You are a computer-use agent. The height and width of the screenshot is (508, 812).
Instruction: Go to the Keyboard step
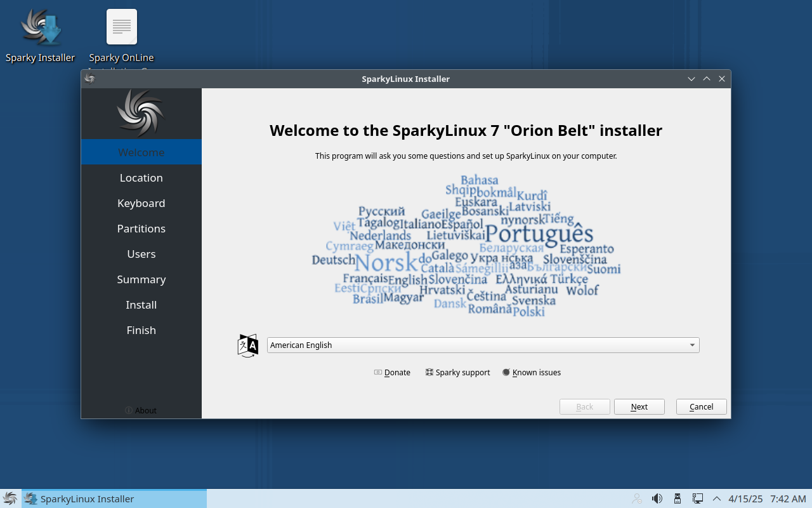141,203
